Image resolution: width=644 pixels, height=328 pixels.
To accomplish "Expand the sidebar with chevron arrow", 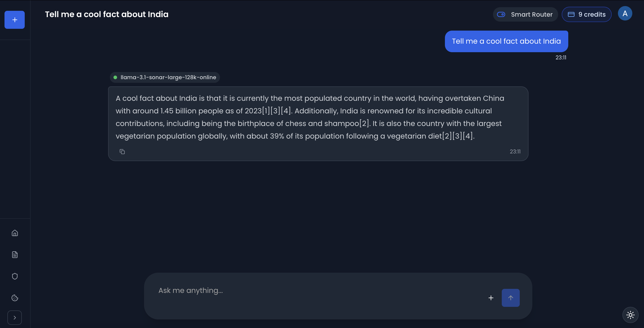I will pos(15,317).
